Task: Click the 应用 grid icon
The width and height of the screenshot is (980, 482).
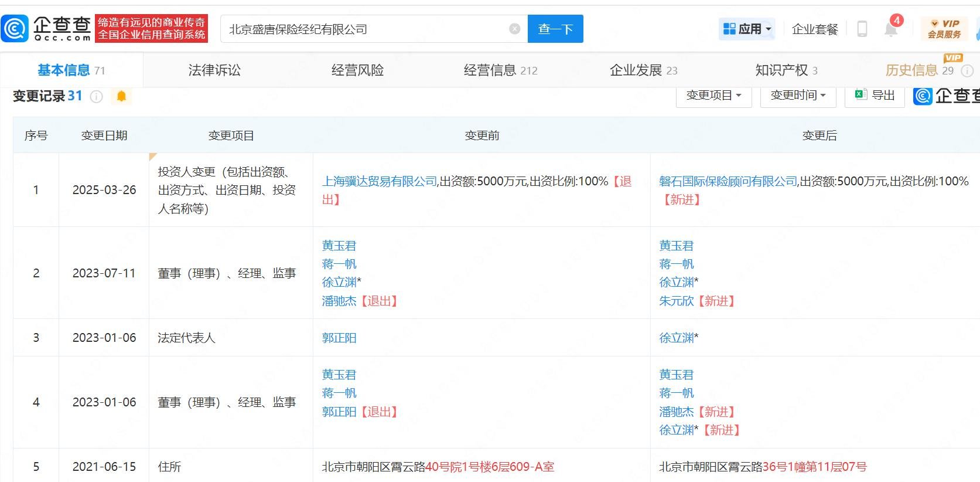Action: (x=729, y=29)
